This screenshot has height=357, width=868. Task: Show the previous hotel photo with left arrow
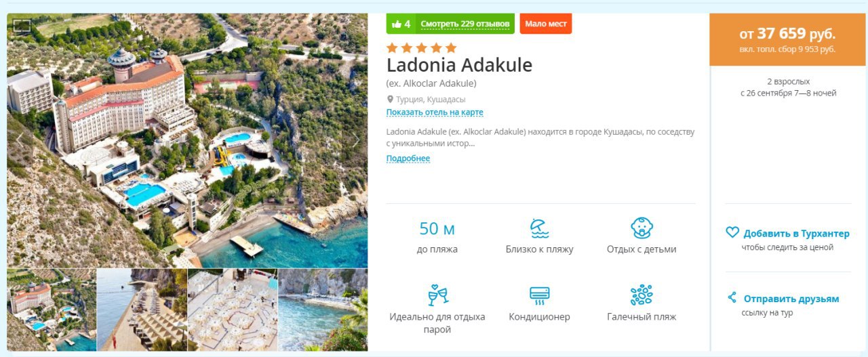point(20,140)
